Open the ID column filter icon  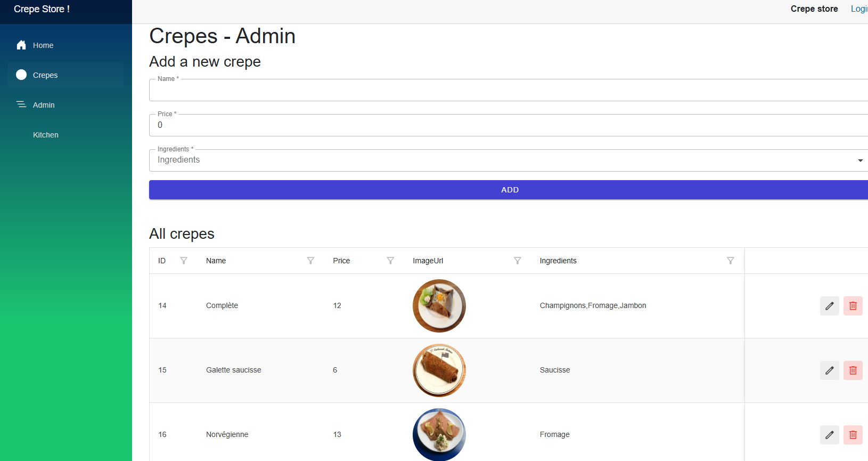pos(184,261)
